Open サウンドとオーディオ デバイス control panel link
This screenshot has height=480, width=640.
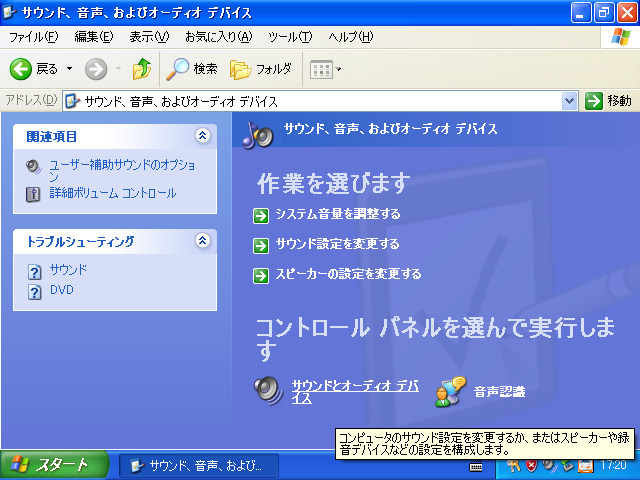click(x=355, y=392)
